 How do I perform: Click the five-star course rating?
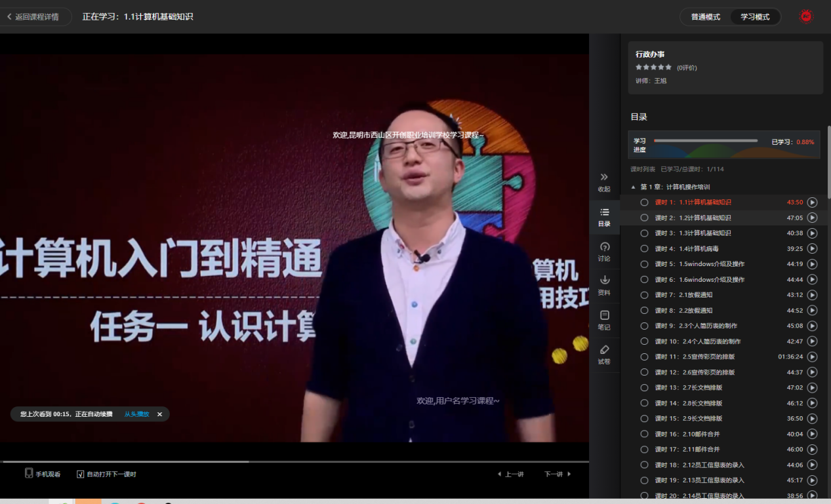(x=653, y=68)
